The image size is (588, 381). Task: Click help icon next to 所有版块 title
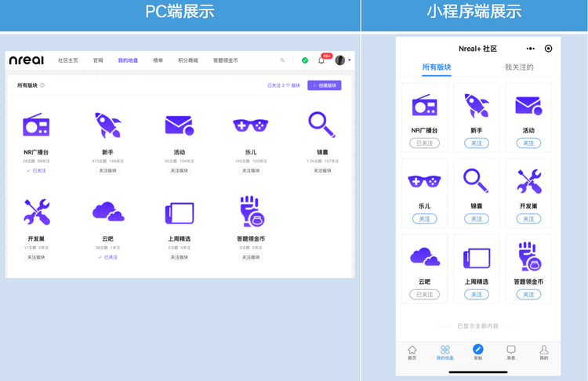[x=42, y=85]
